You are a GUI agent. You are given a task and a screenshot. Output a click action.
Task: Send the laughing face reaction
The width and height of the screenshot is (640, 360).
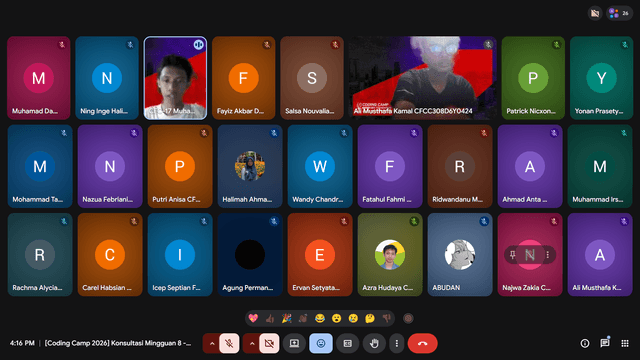320,318
